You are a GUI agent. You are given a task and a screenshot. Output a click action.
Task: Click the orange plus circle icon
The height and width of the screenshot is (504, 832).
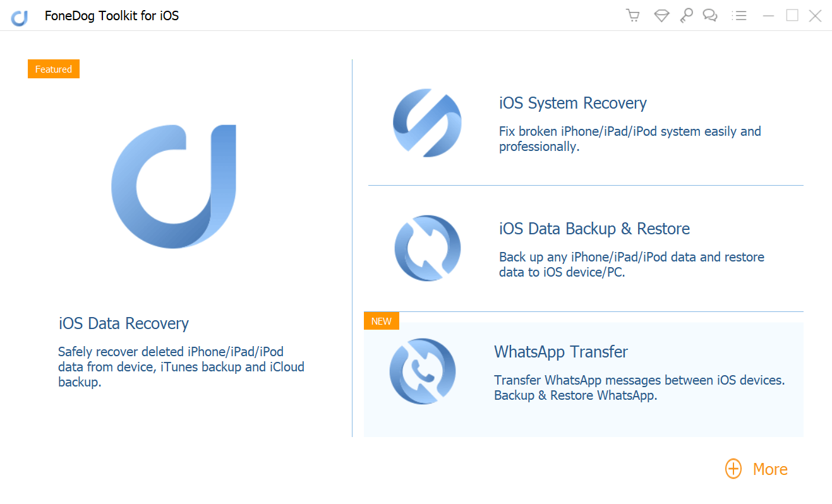733,469
